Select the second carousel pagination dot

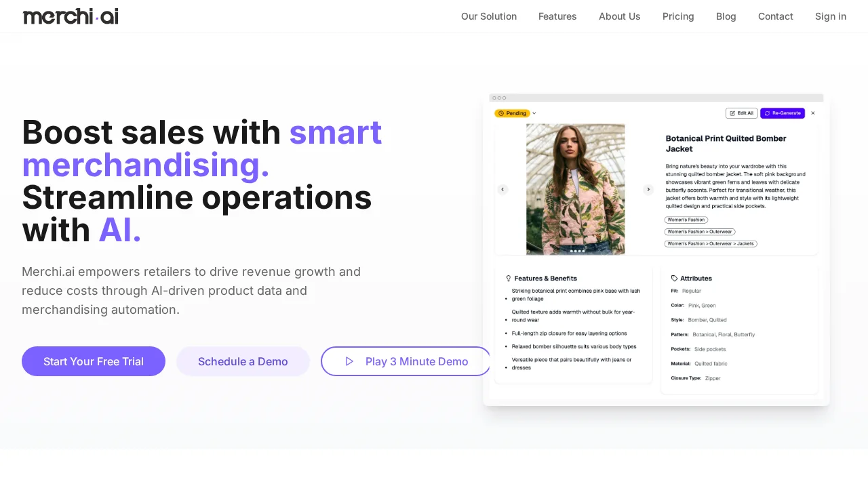tap(576, 251)
